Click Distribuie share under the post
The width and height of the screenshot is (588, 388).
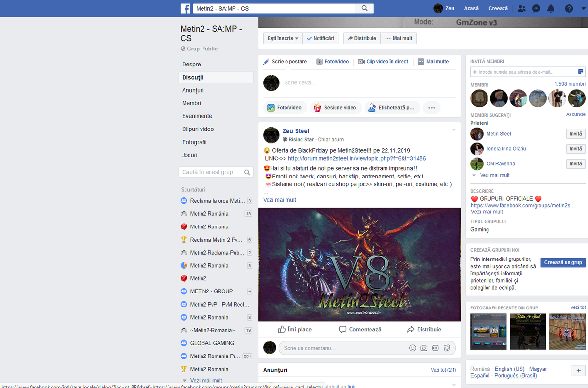tap(424, 329)
